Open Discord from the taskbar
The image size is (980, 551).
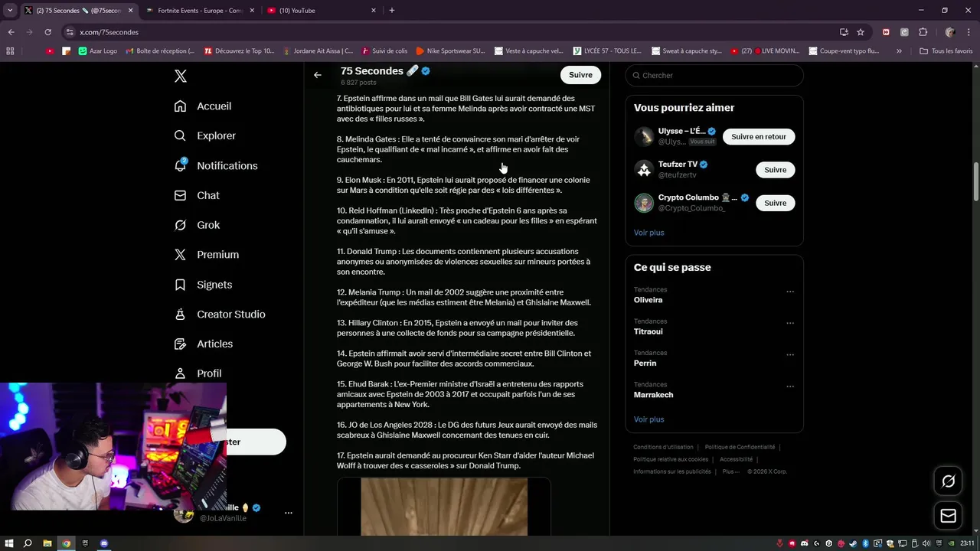tap(105, 543)
